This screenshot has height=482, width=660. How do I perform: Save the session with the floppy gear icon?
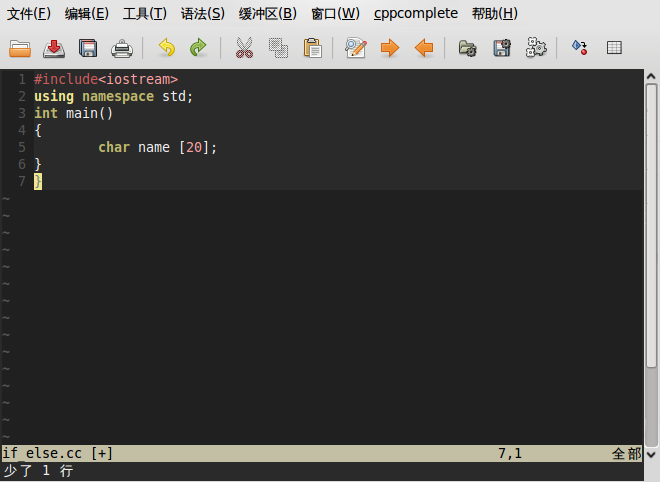[x=502, y=48]
